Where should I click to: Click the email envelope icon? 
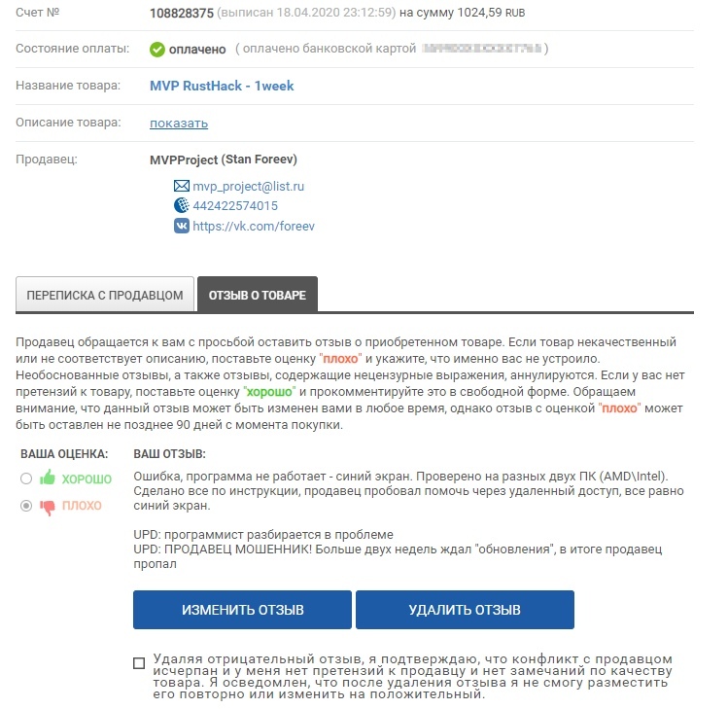181,186
